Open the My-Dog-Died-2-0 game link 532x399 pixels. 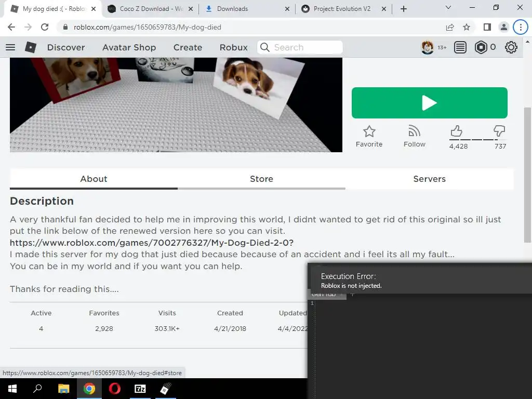[x=152, y=243]
